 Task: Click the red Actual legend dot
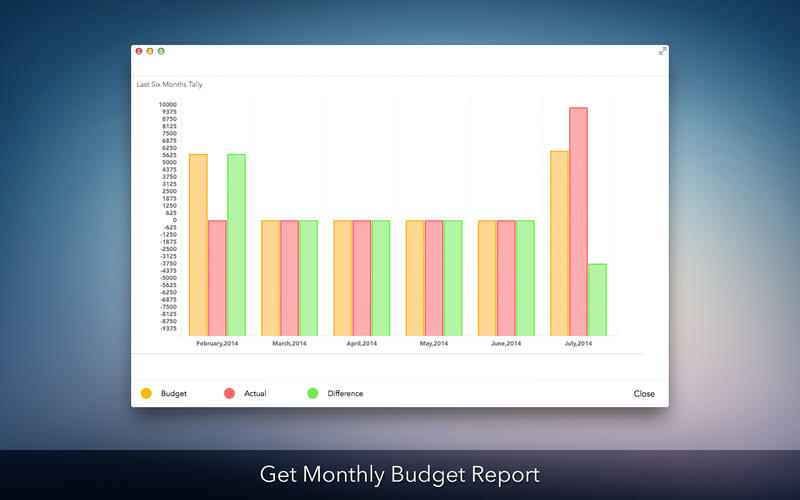pos(230,393)
